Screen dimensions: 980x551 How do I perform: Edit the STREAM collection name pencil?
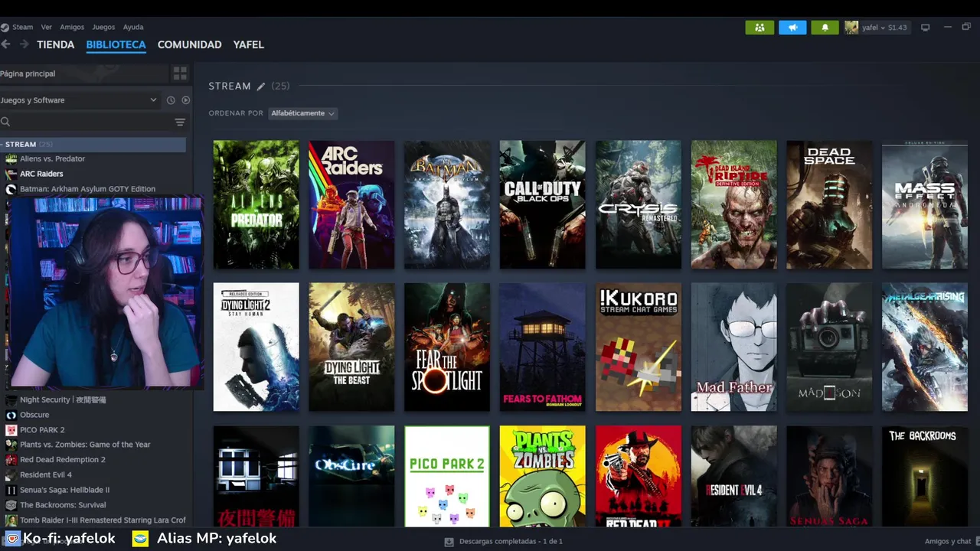[260, 86]
